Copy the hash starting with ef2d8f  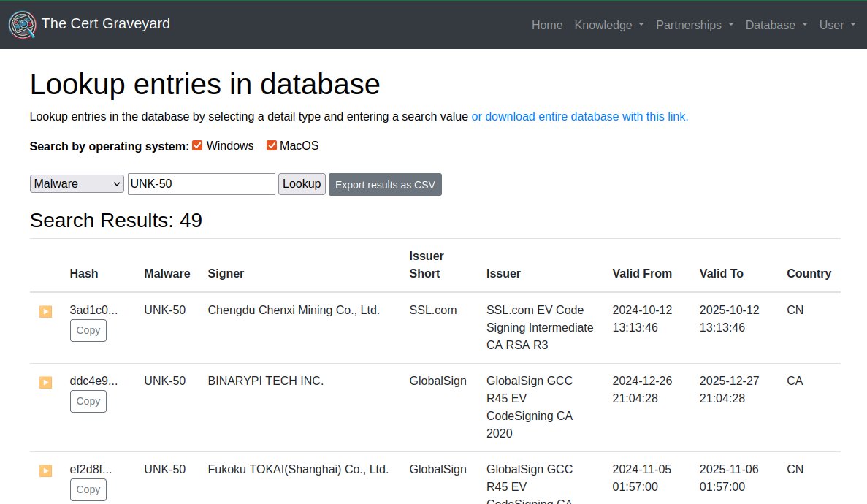tap(88, 489)
